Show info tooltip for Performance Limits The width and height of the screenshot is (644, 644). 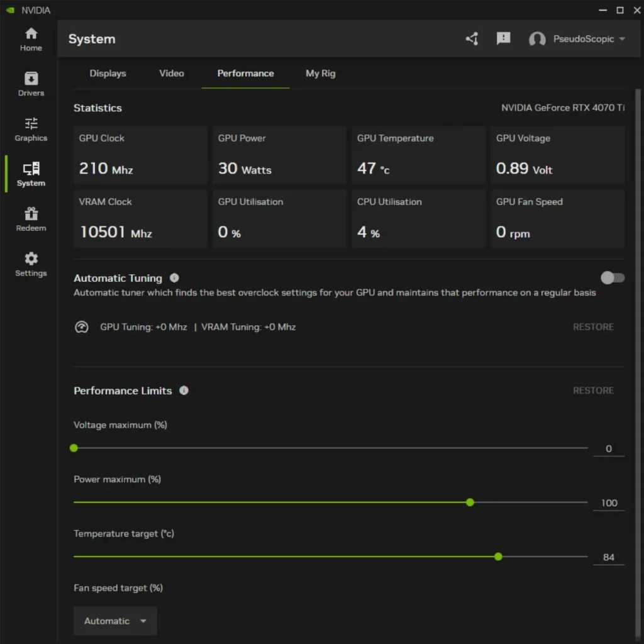point(184,390)
